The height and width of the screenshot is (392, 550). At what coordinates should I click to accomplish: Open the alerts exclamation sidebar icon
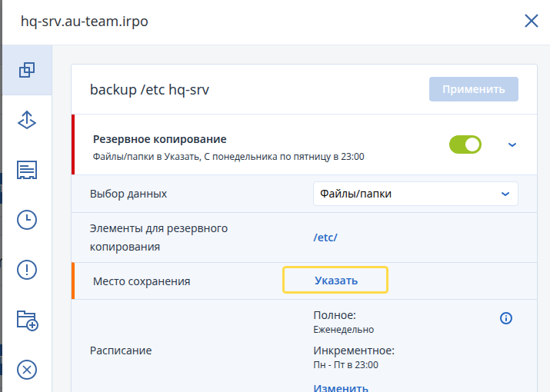(27, 270)
